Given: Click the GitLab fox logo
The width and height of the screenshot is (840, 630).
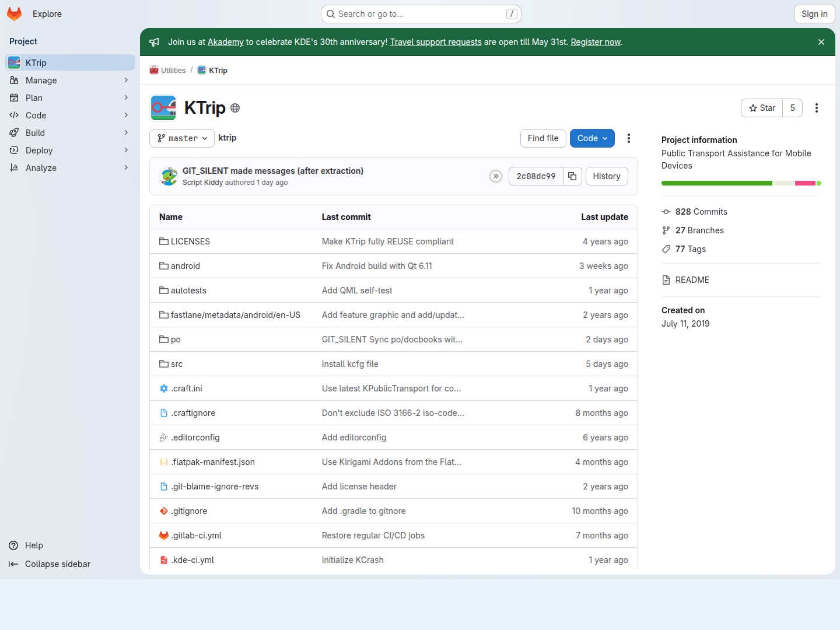Looking at the screenshot, I should click(x=15, y=14).
